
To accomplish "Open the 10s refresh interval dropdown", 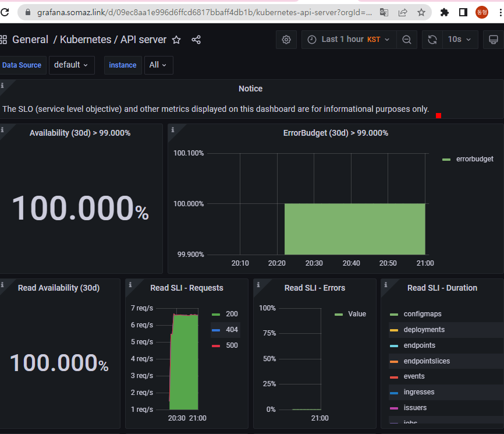I will (x=460, y=40).
